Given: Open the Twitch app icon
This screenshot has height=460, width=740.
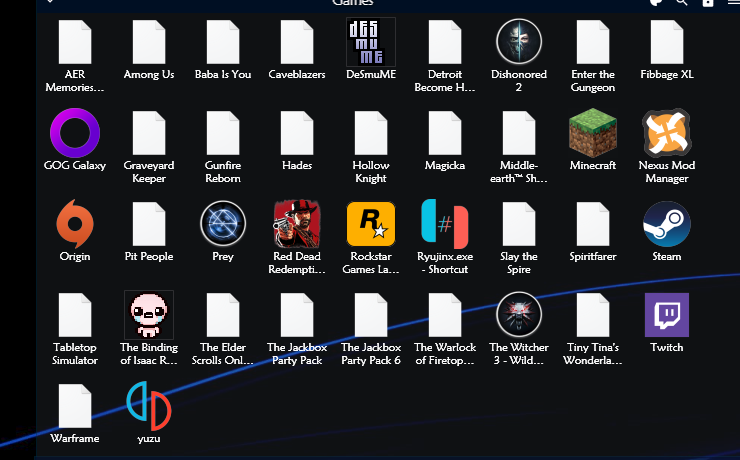Looking at the screenshot, I should pyautogui.click(x=667, y=315).
